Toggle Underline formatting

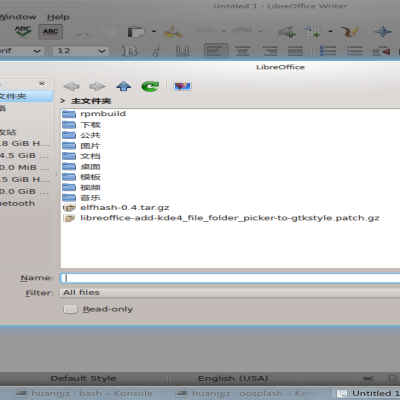[182, 51]
